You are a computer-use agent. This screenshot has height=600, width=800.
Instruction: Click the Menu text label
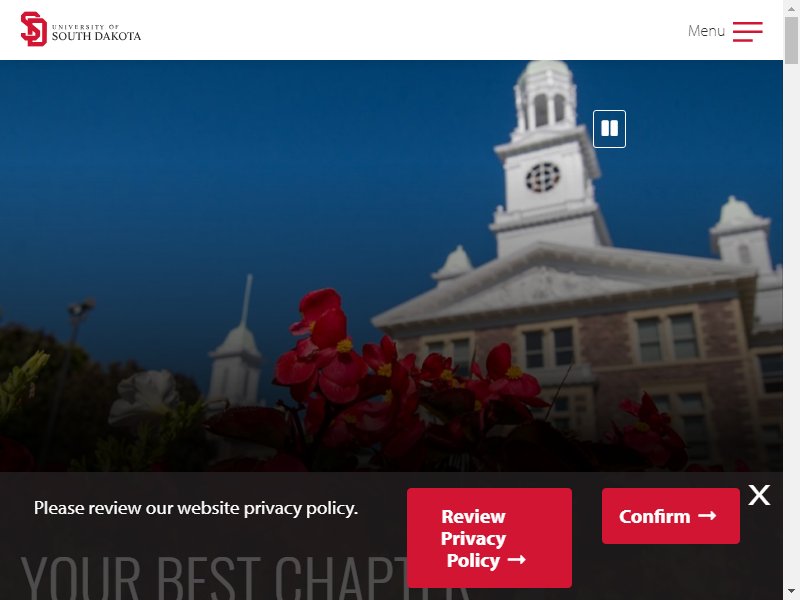click(x=706, y=31)
